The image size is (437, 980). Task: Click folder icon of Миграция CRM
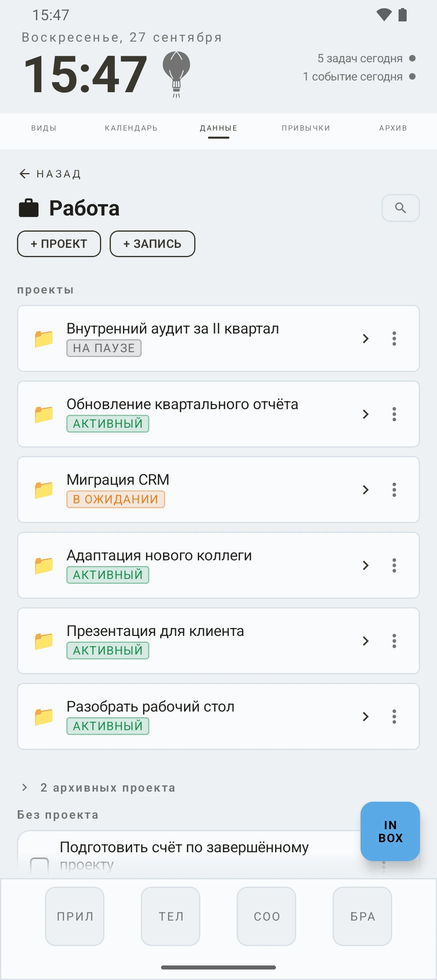tap(44, 490)
